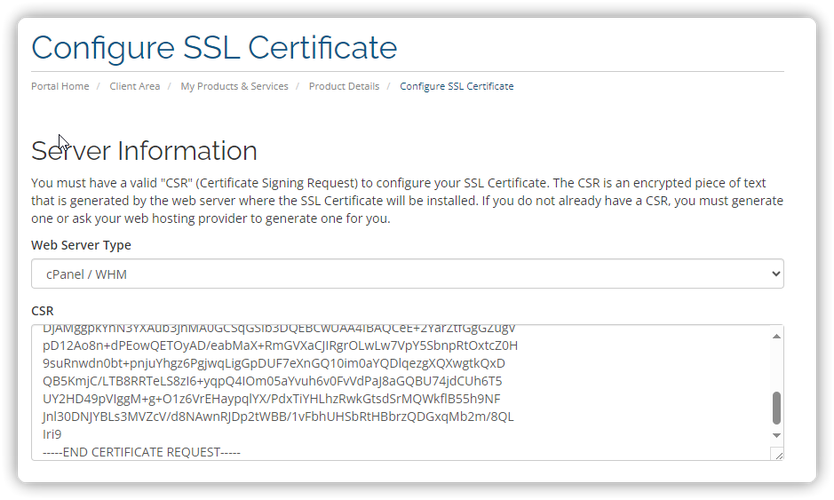Open the Web Server Type dropdown
The image size is (834, 500).
pyautogui.click(x=406, y=274)
